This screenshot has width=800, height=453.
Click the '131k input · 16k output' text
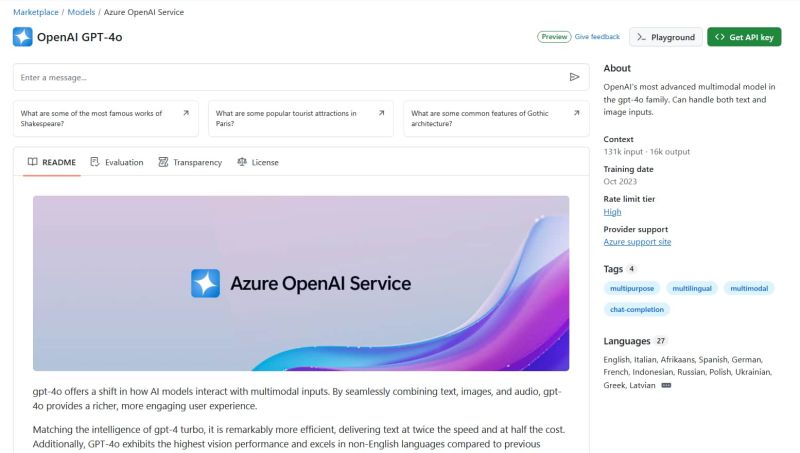[646, 152]
